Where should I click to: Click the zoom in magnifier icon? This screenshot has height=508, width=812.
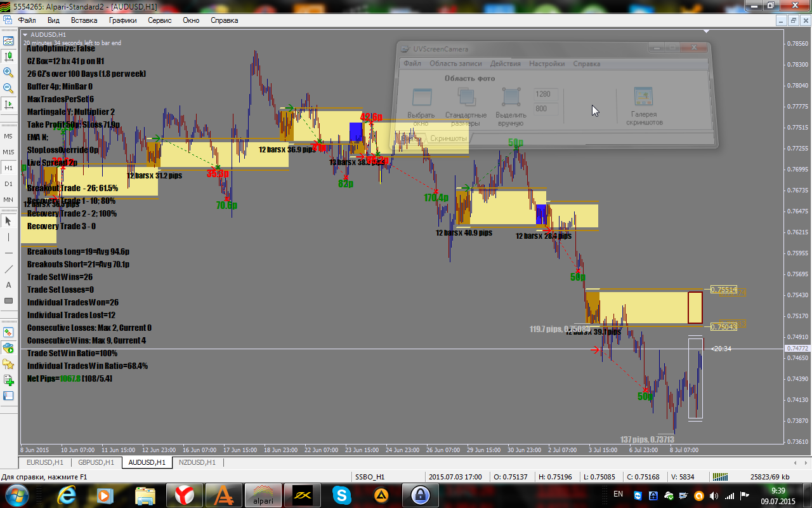(8, 72)
